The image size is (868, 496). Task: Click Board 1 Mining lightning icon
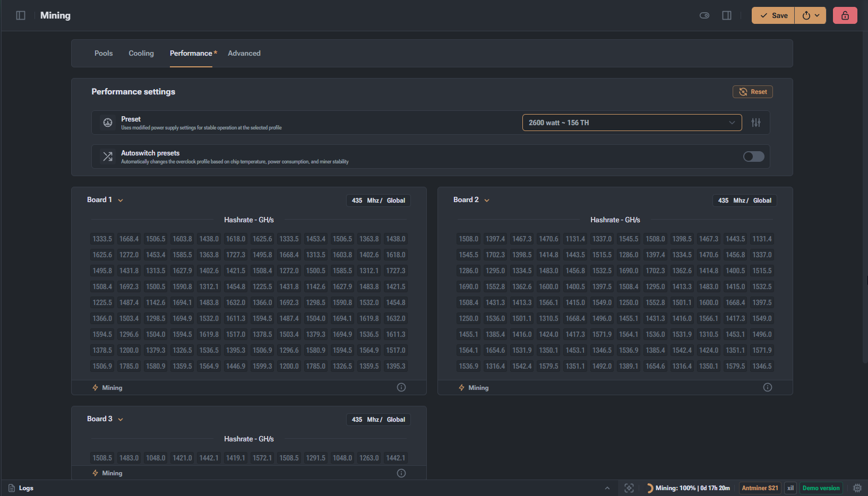pyautogui.click(x=96, y=388)
